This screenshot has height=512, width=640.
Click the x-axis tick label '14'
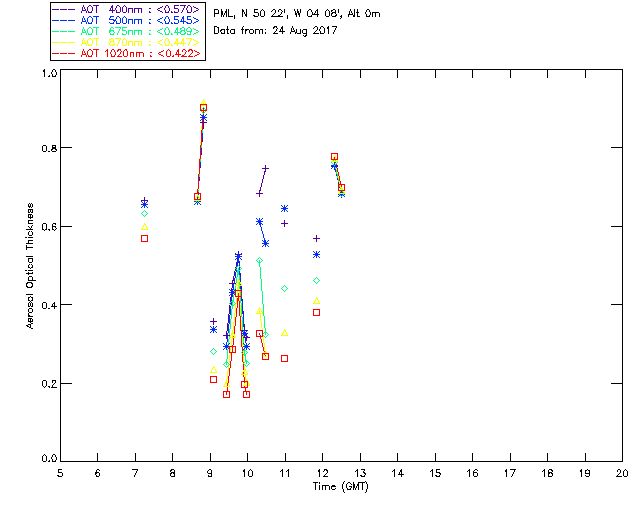pyautogui.click(x=398, y=473)
